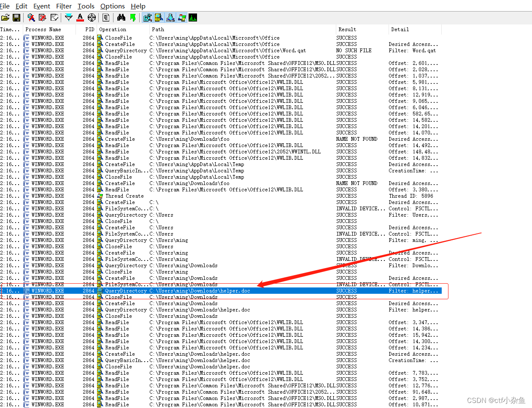This screenshot has height=408, width=532.
Task: Toggle Show Profiling Events graph icon
Action: (x=193, y=18)
